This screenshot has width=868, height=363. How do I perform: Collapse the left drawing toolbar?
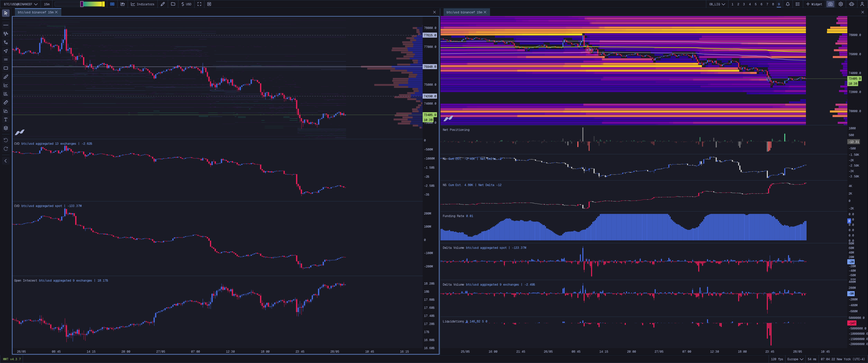point(6,161)
